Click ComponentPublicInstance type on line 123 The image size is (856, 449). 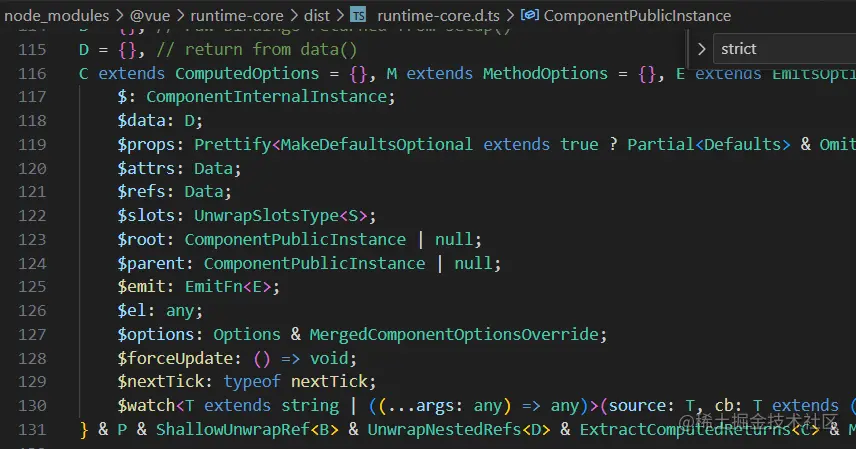click(295, 240)
